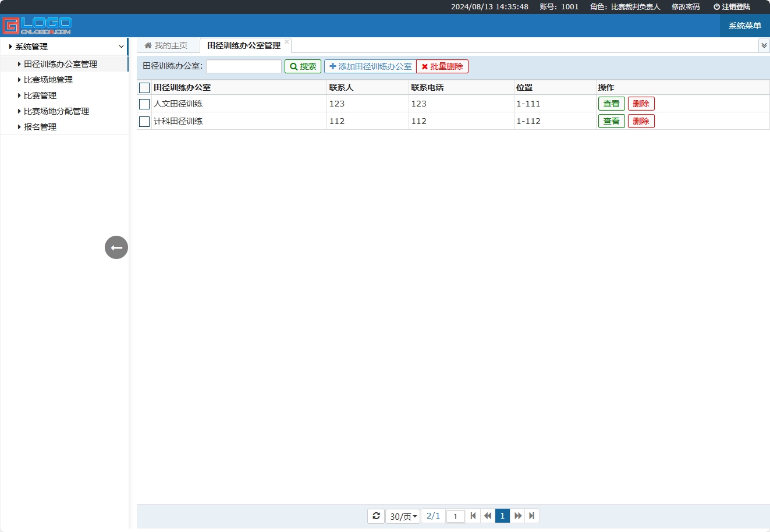
Task: Focus the 田径训练办公室 search field
Action: click(x=244, y=66)
